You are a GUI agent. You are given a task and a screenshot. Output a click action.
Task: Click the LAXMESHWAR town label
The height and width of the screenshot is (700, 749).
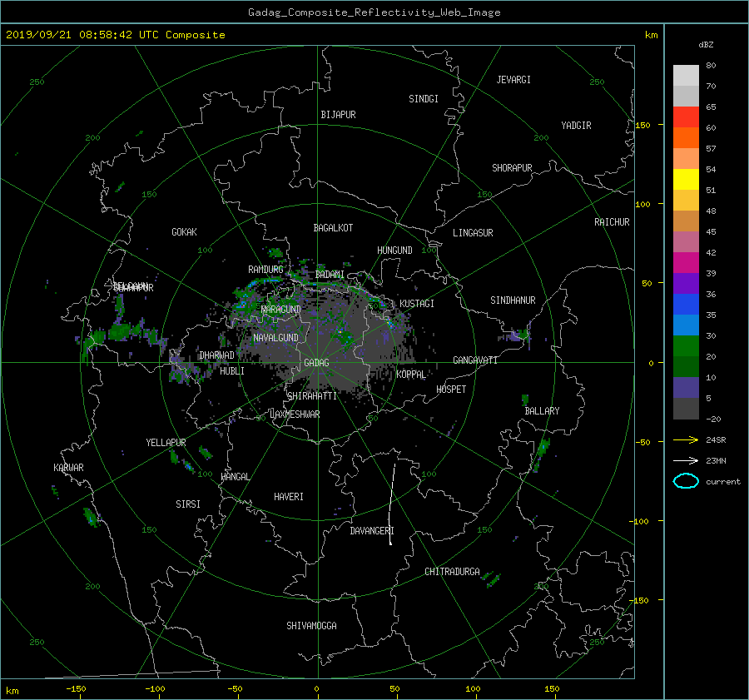[x=295, y=415]
